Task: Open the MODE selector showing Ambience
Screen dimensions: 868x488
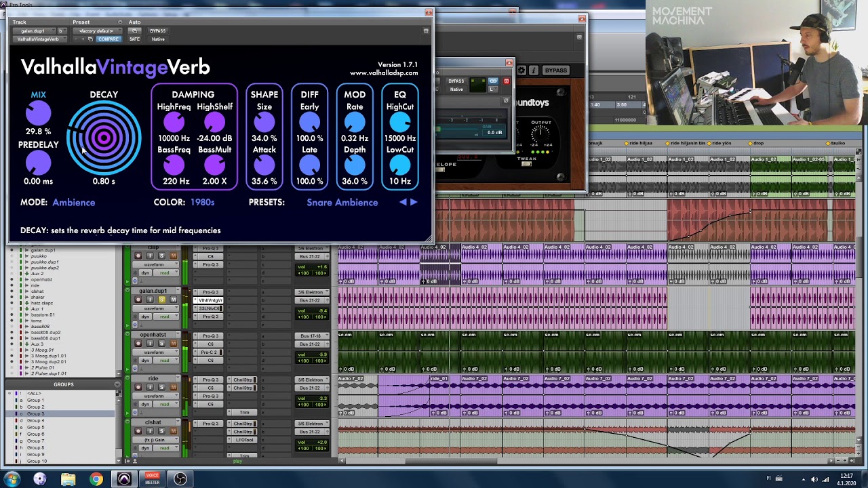Action: point(73,203)
